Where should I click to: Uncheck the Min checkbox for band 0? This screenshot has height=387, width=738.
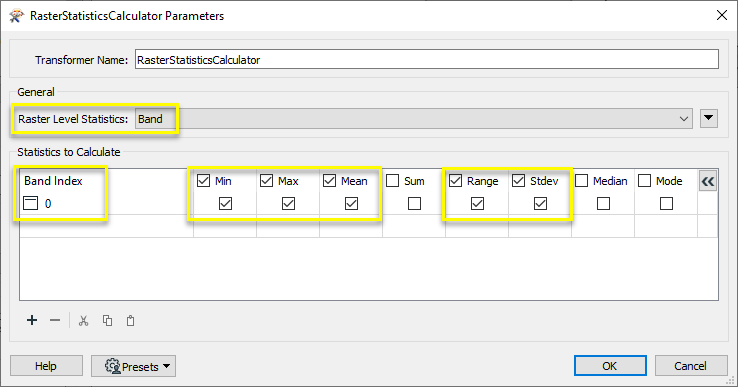tap(225, 203)
